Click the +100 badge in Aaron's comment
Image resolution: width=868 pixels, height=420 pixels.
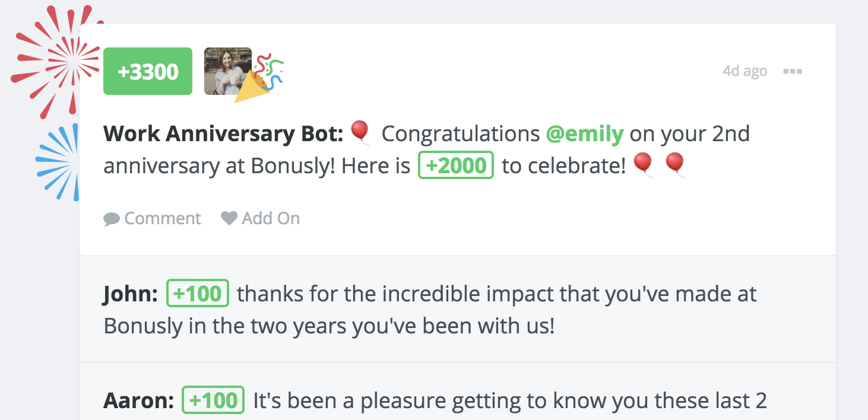point(213,400)
